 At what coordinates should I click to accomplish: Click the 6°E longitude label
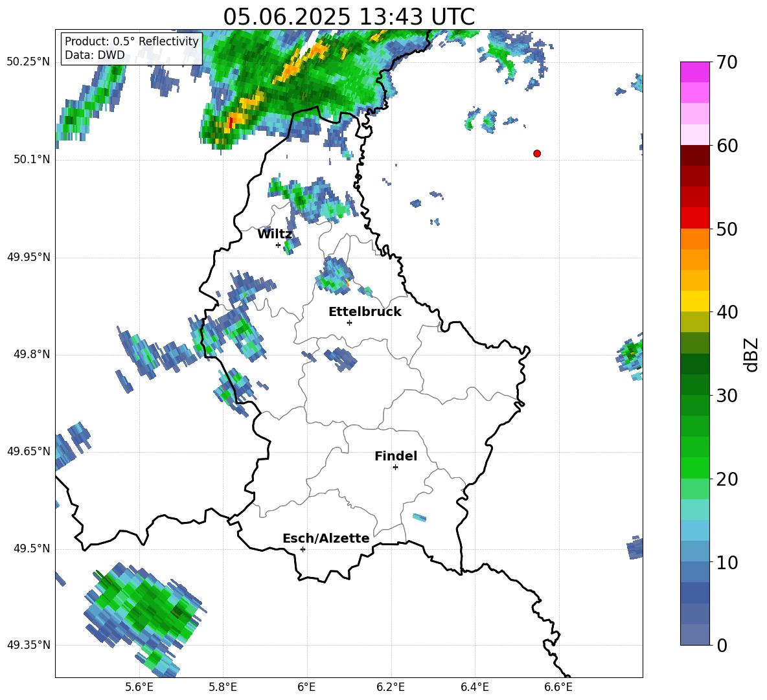click(x=306, y=687)
